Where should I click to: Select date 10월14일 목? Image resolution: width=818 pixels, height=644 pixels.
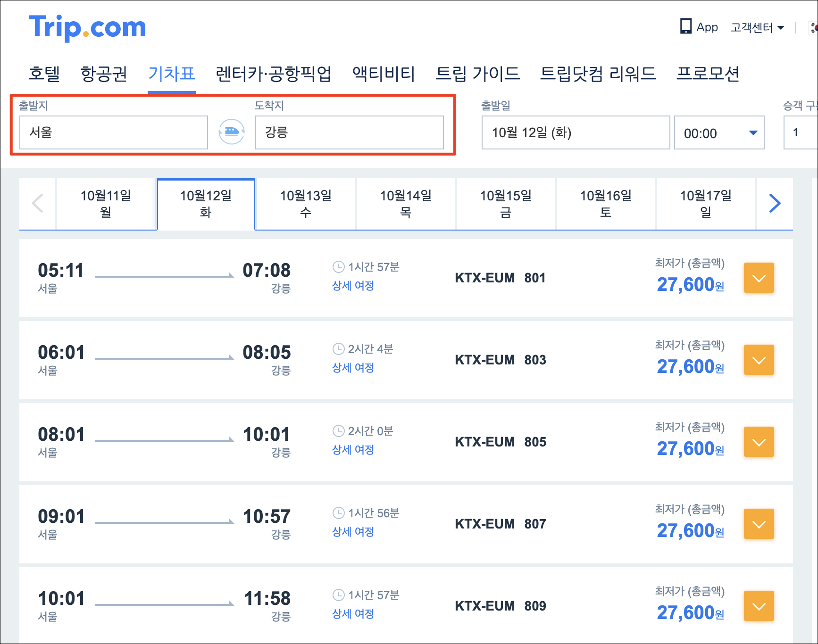coord(406,204)
